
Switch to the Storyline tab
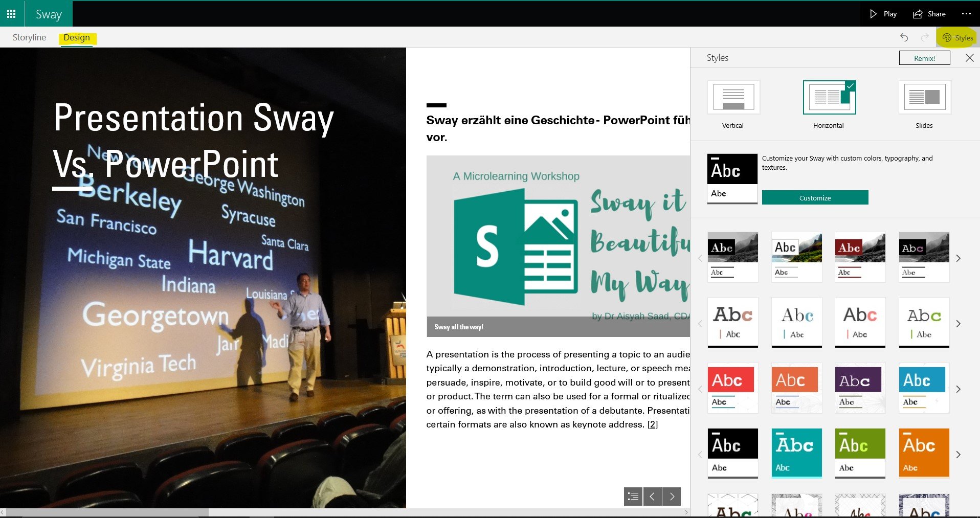[x=29, y=37]
